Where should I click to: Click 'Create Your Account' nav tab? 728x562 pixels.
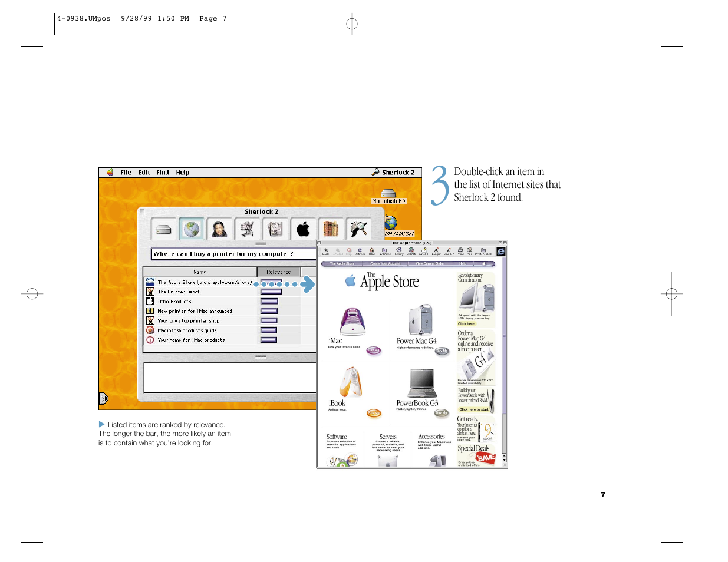tap(386, 264)
